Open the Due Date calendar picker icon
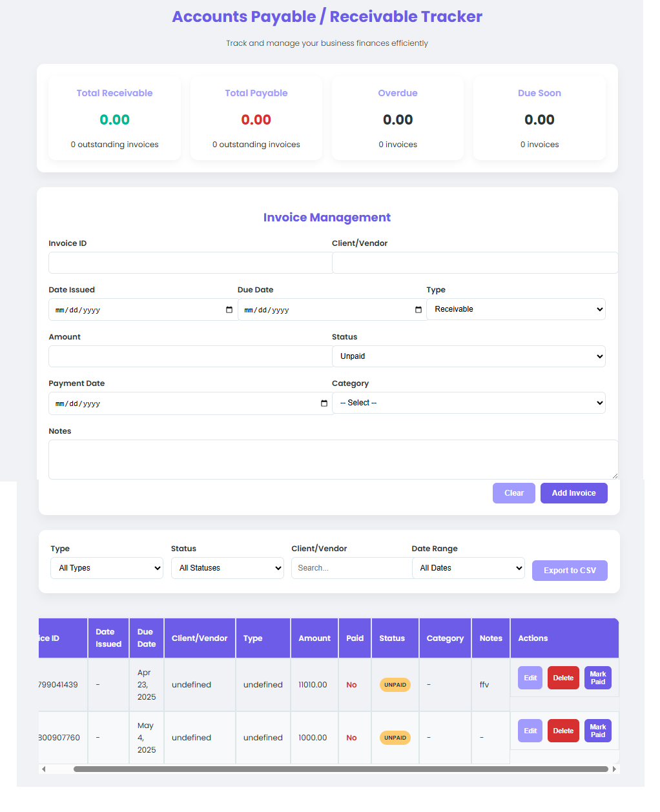Viewport: 660px width, 812px height. coord(418,310)
